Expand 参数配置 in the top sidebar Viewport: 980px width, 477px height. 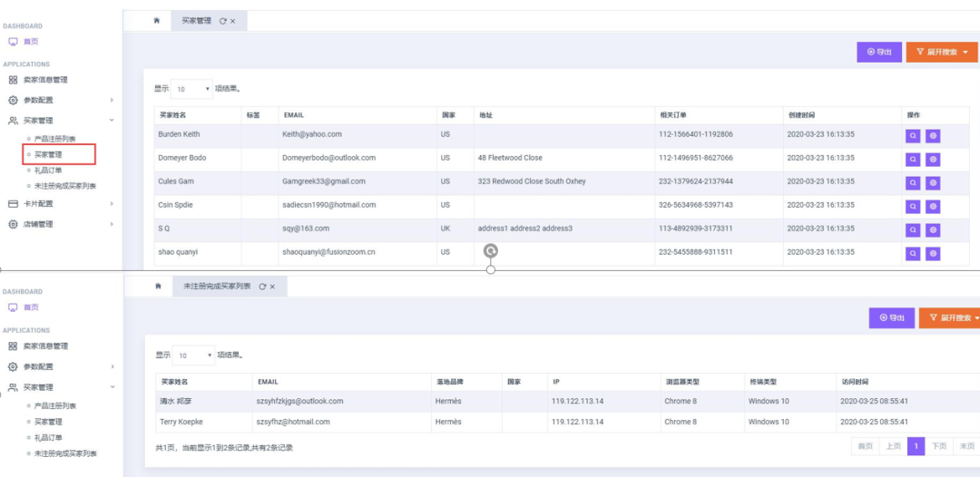point(61,100)
